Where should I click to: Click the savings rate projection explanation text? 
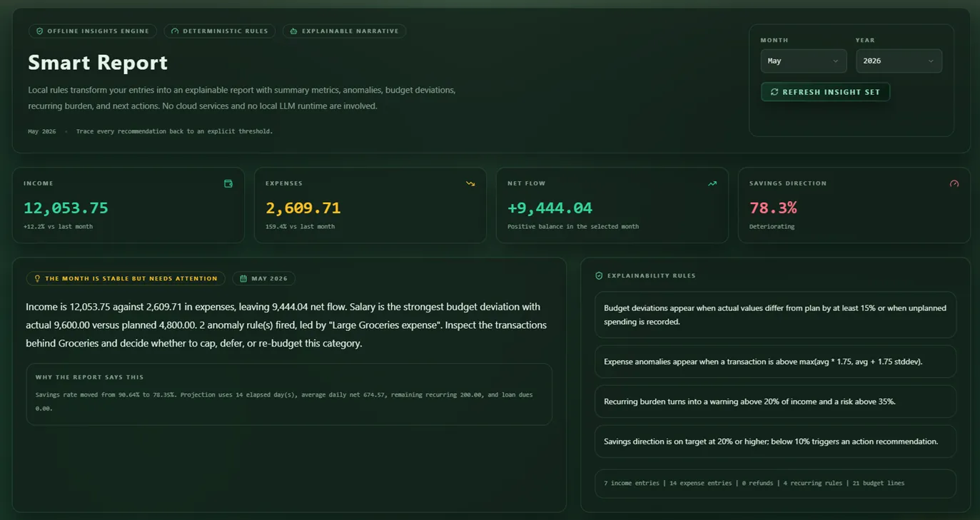coord(284,402)
